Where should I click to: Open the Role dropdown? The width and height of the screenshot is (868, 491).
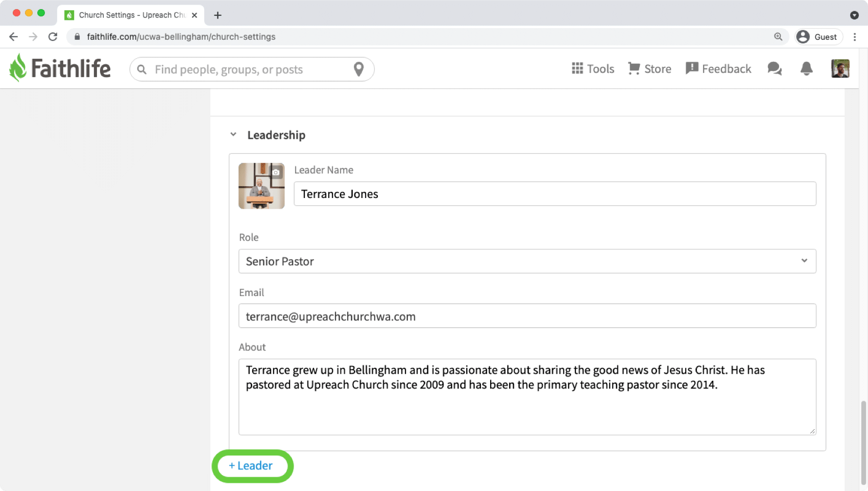tap(527, 261)
